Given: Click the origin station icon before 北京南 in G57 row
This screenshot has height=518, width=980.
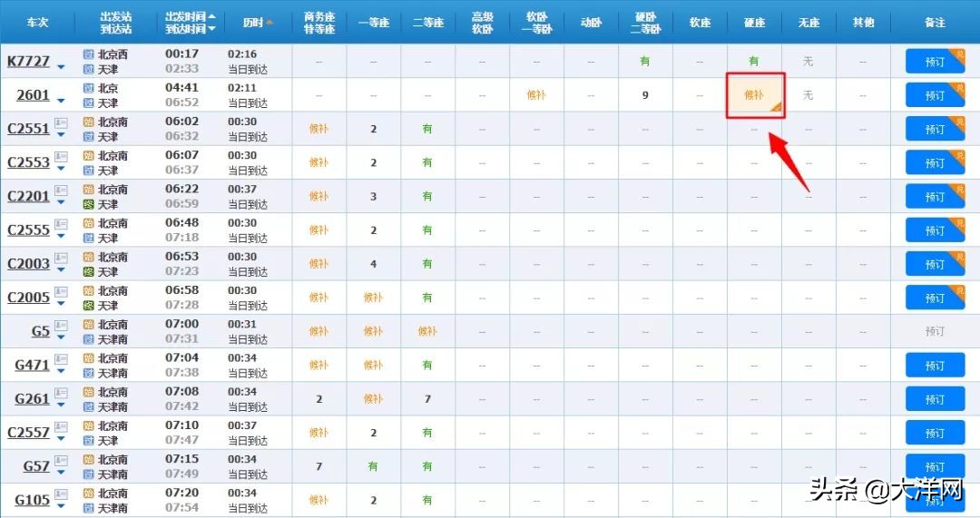Looking at the screenshot, I should click(88, 459).
